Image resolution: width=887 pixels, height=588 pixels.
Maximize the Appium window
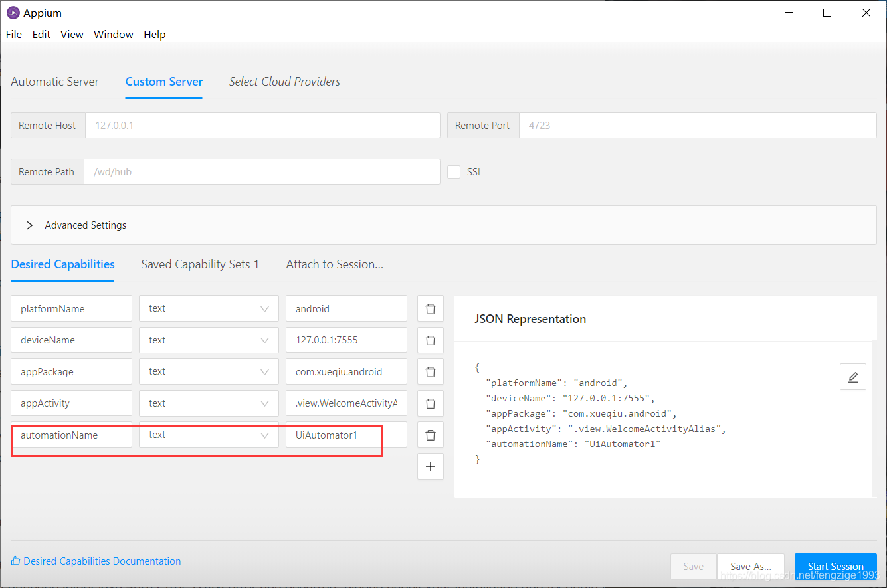tap(827, 13)
